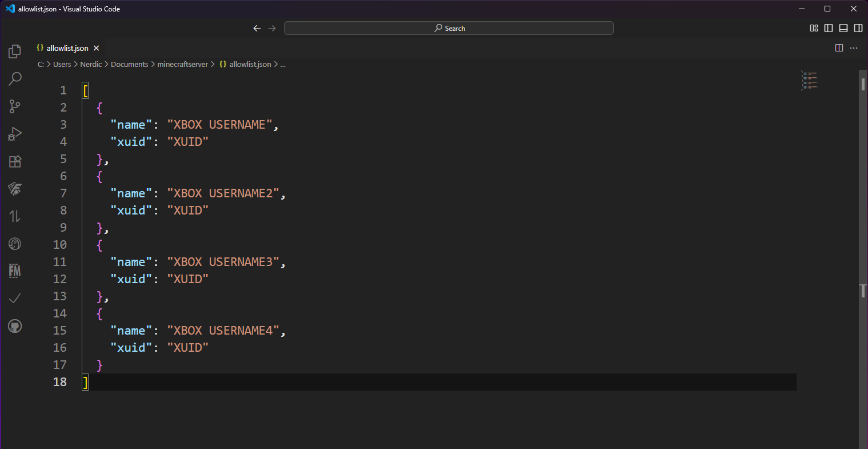Viewport: 868px width, 449px height.
Task: Toggle the secondary side bar visibility
Action: [858, 28]
